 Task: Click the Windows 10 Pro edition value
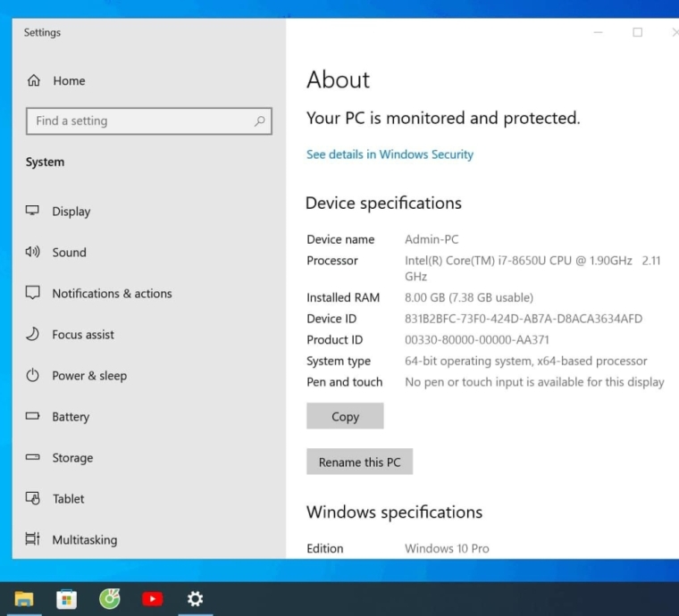coord(447,548)
